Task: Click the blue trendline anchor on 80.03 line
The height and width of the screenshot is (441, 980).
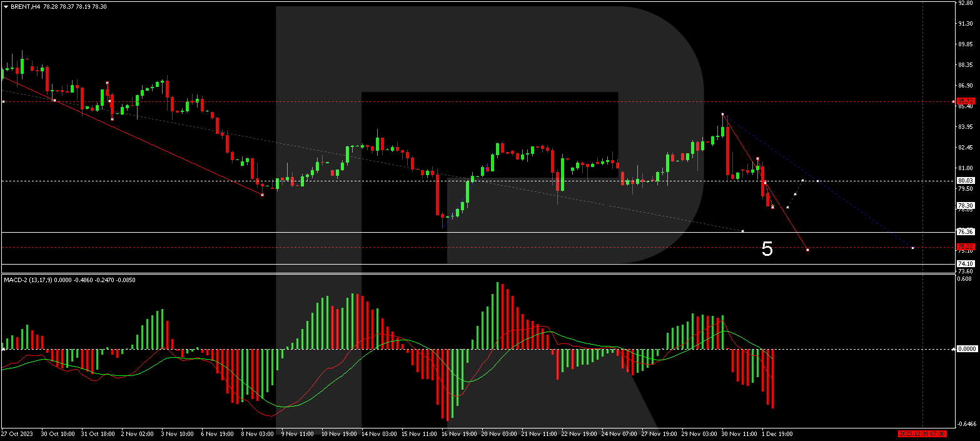Action: click(818, 181)
